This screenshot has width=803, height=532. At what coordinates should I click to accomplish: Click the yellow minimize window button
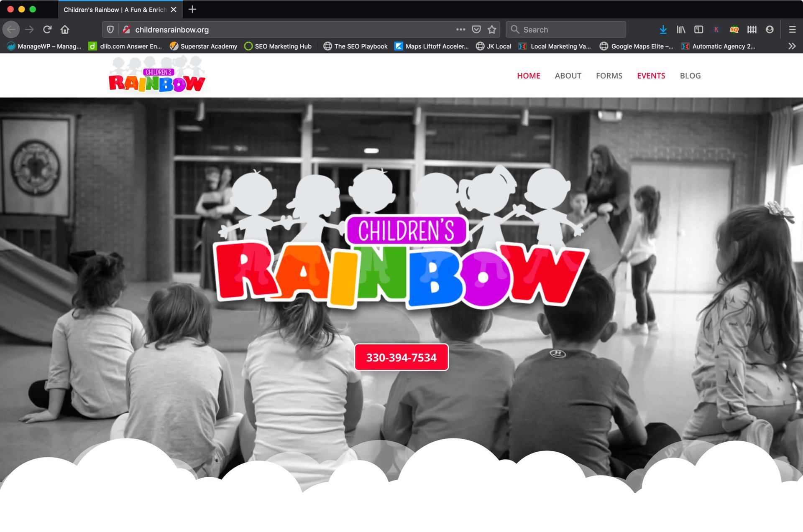point(22,9)
